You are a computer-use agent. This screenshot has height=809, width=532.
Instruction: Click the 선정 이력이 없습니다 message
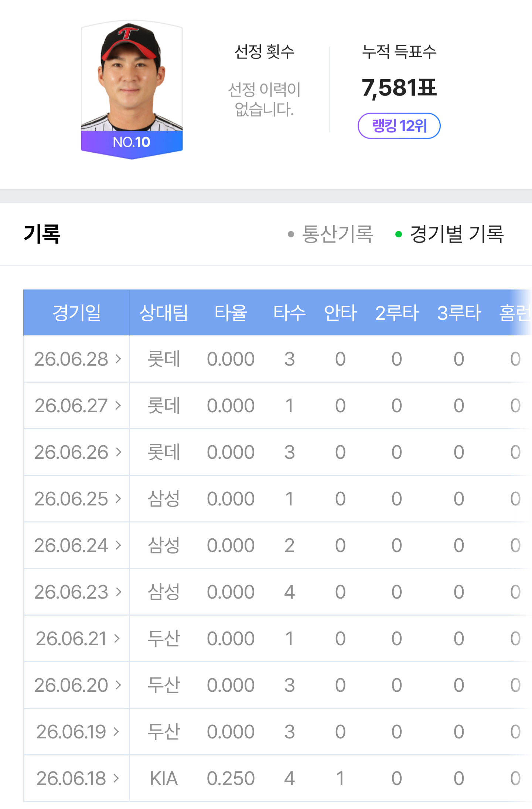[x=265, y=99]
